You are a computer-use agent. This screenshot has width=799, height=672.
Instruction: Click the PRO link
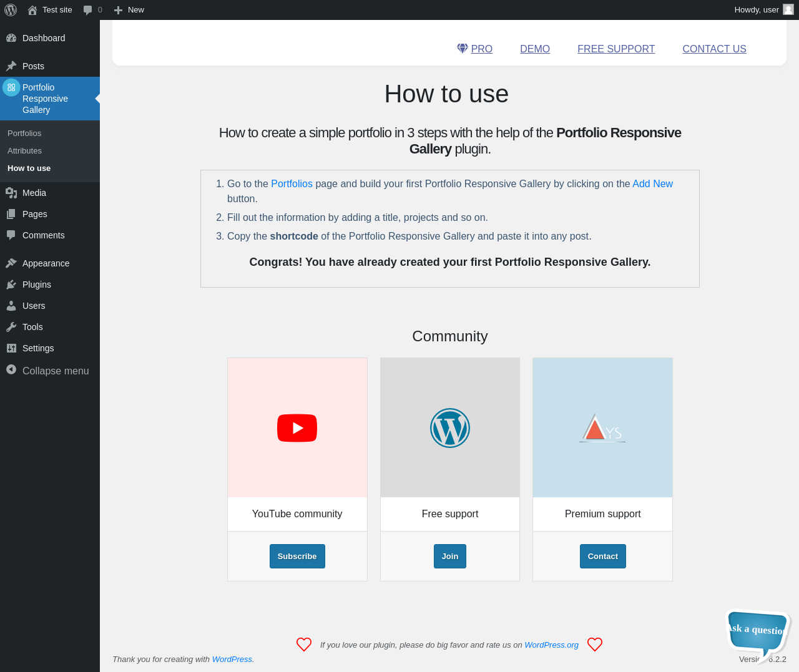click(481, 49)
